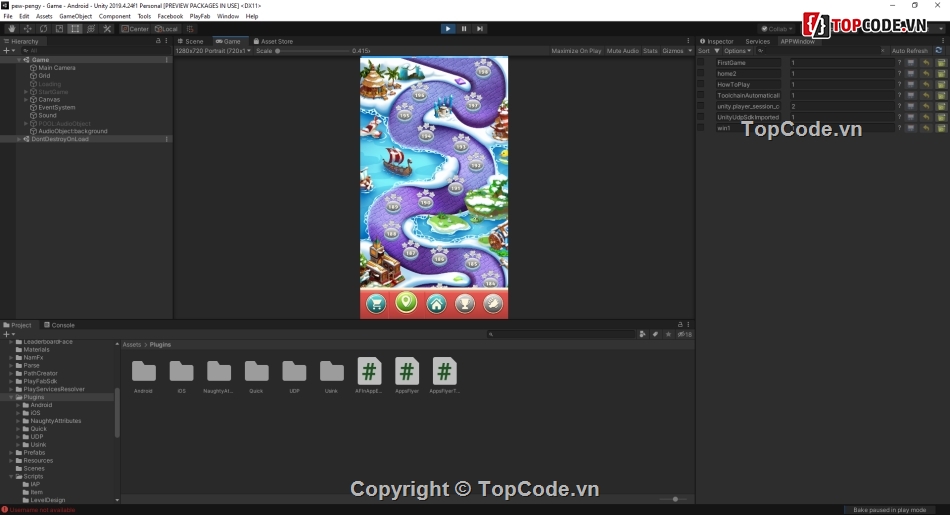The width and height of the screenshot is (950, 515).
Task: Click the home icon in game bar
Action: 436,304
